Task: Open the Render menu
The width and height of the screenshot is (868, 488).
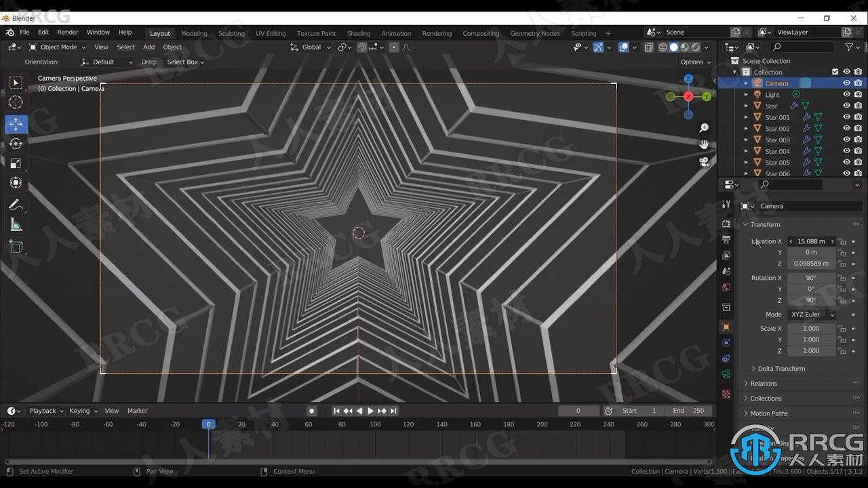Action: [68, 33]
